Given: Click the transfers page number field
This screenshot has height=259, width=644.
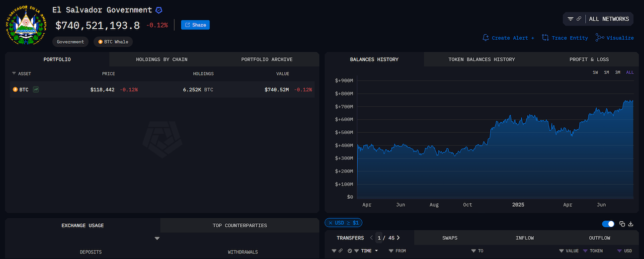Looking at the screenshot, I should 379,238.
